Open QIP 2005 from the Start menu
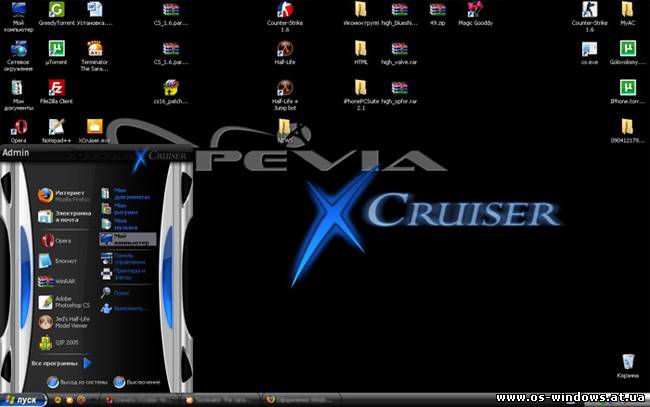Viewport: 650px width, 407px height. 59,342
